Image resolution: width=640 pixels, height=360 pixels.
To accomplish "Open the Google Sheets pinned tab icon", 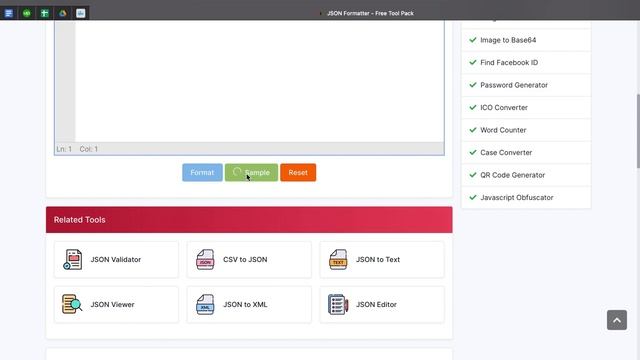I will tap(44, 13).
